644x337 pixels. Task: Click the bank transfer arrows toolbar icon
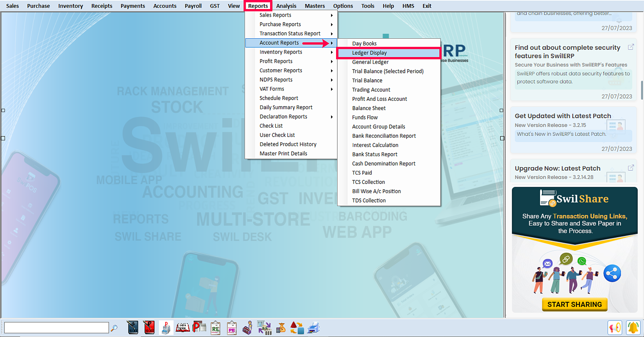click(x=264, y=328)
